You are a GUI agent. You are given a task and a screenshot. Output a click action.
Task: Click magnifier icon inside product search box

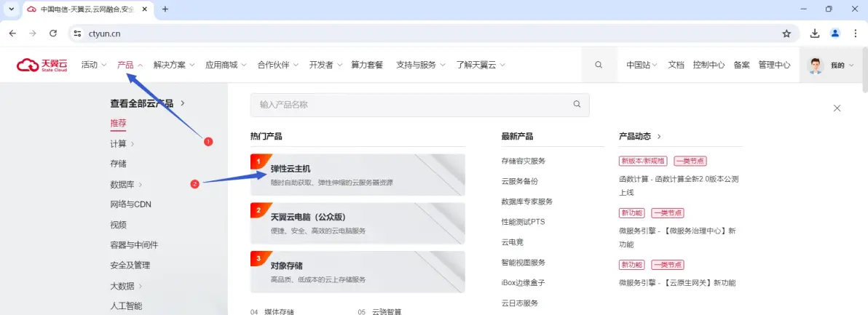(577, 104)
